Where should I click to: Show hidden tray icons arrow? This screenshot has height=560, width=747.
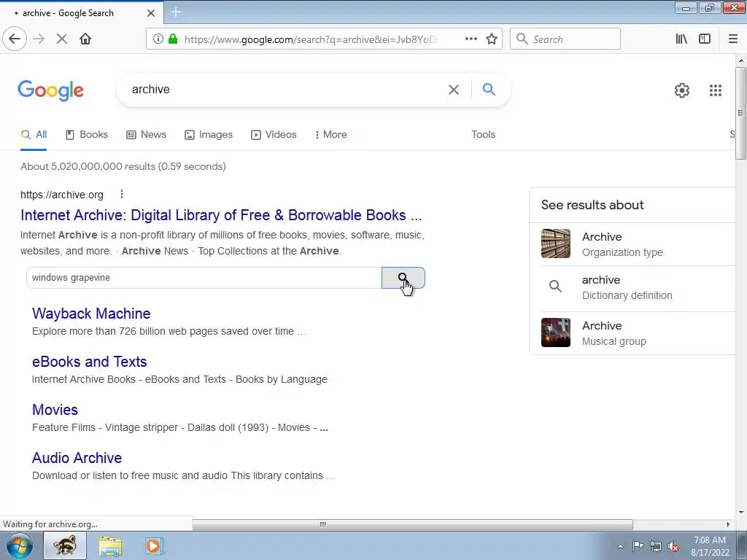[x=620, y=546]
